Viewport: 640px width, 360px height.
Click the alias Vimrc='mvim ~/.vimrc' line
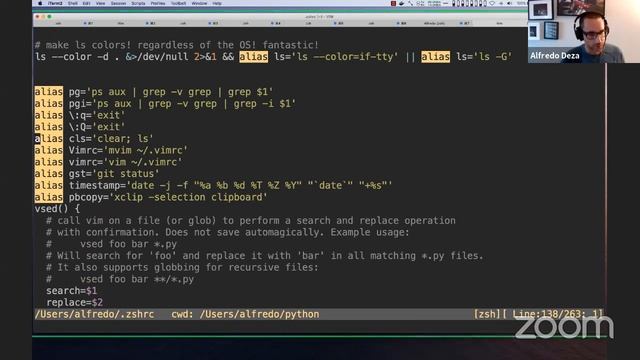(x=111, y=150)
